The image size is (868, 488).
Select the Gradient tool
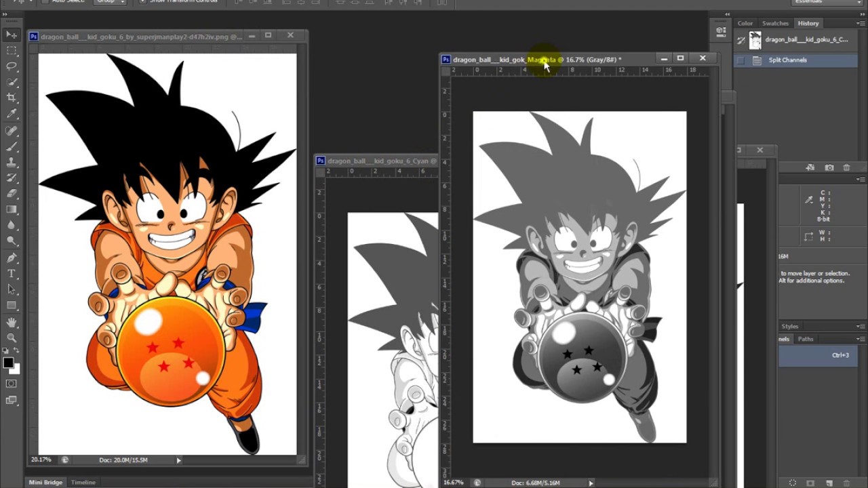tap(12, 210)
